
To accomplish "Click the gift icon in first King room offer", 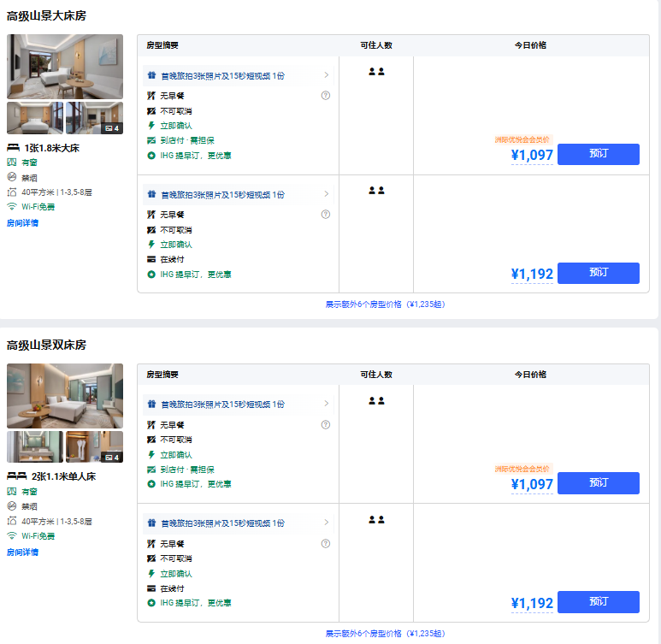I will [151, 75].
